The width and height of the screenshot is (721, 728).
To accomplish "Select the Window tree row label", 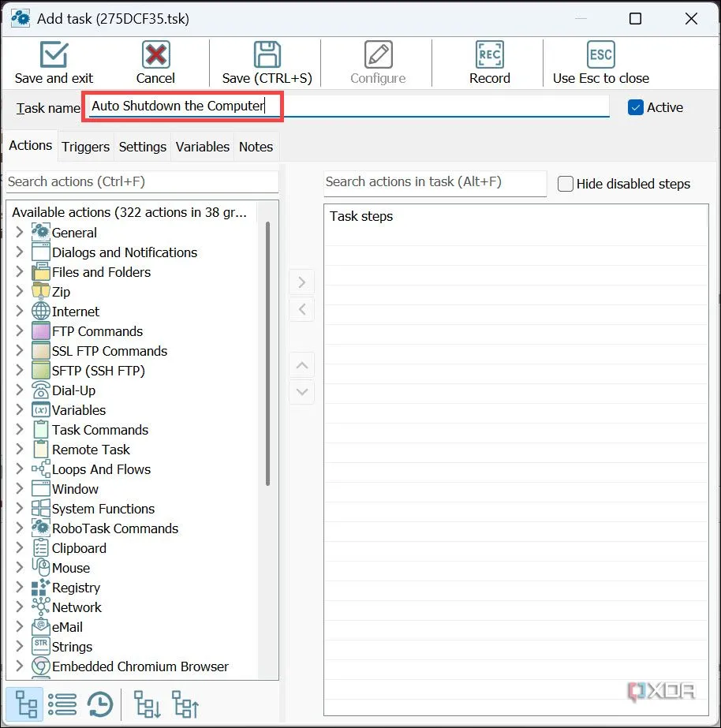I will (75, 489).
